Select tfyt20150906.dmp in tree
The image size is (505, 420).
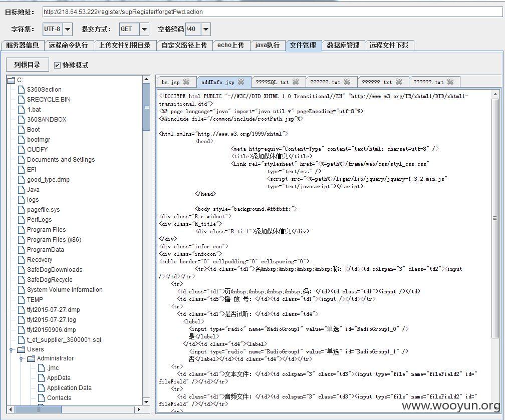tap(52, 329)
